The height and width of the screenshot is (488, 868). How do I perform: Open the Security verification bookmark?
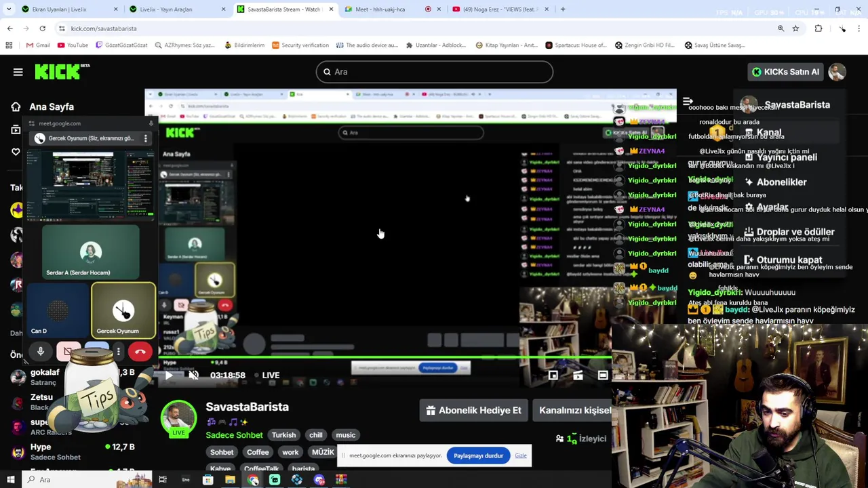coord(300,45)
